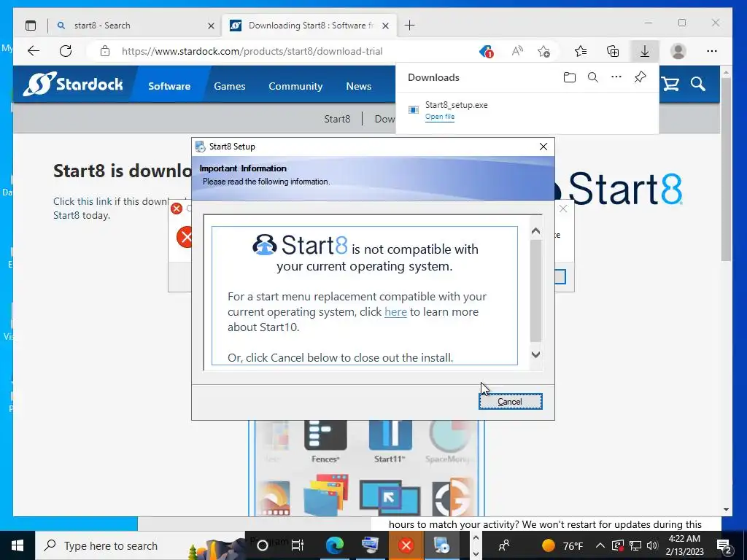Open Cortana circle icon on taskbar
Image resolution: width=747 pixels, height=560 pixels.
point(262,545)
